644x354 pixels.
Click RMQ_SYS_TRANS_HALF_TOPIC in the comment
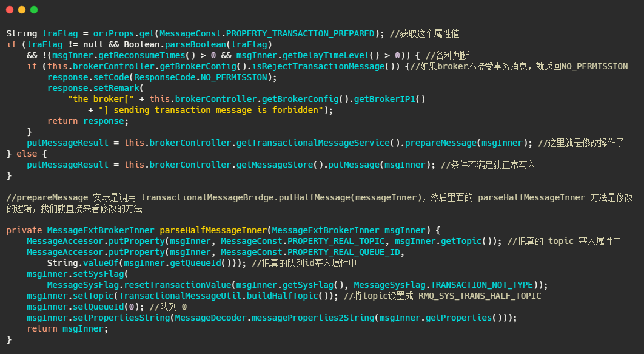pyautogui.click(x=480, y=296)
